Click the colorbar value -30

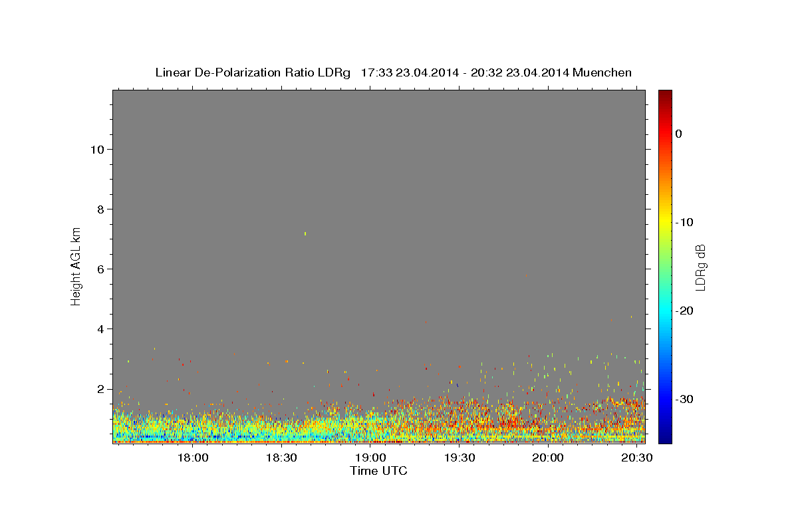coord(684,399)
